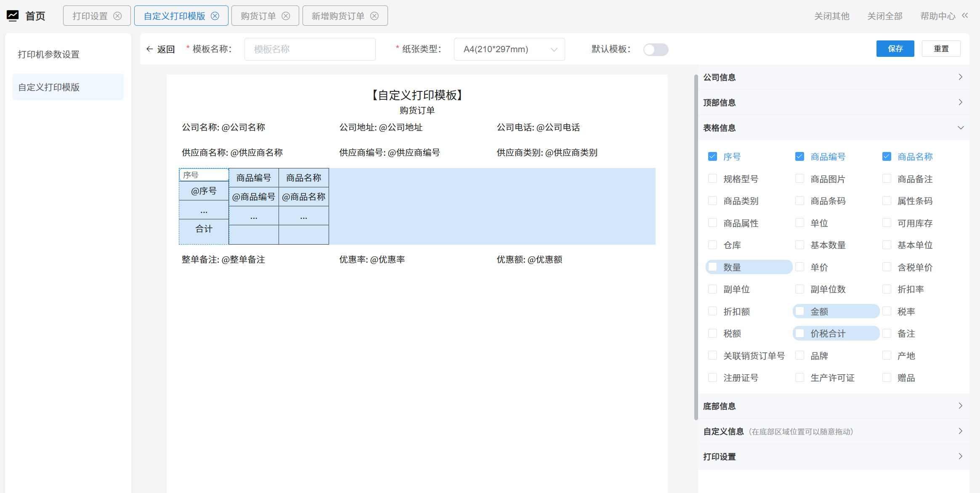Screen dimensions: 980x493
Task: Collapse the top bar with the double-chevron icon
Action: click(965, 16)
